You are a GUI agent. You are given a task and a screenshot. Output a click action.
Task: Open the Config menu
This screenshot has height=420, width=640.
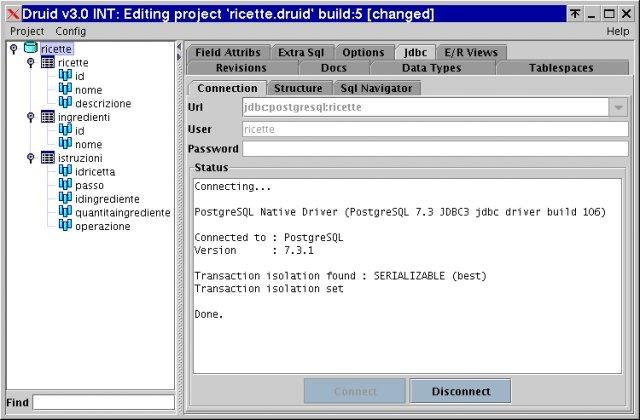[70, 31]
